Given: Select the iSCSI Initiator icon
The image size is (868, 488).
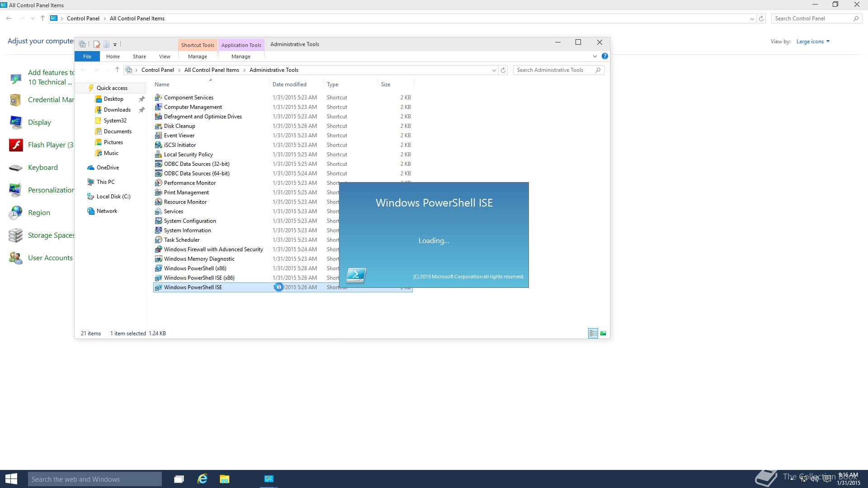Looking at the screenshot, I should (158, 145).
